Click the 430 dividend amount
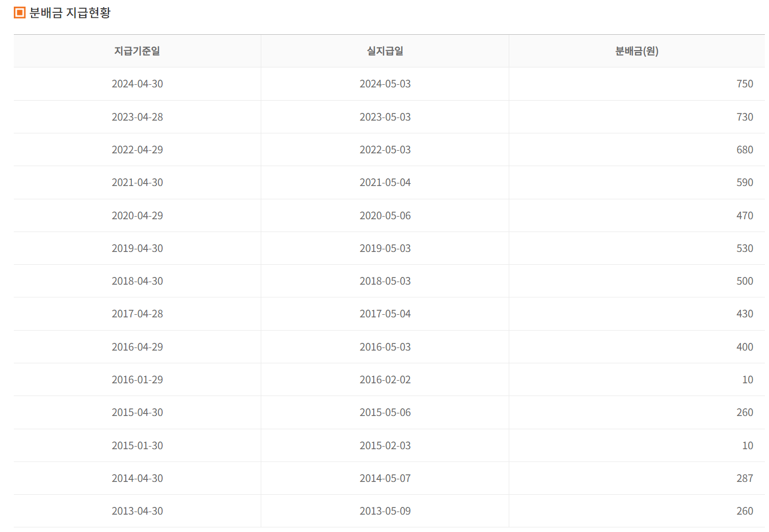Image resolution: width=769 pixels, height=532 pixels. 744,314
